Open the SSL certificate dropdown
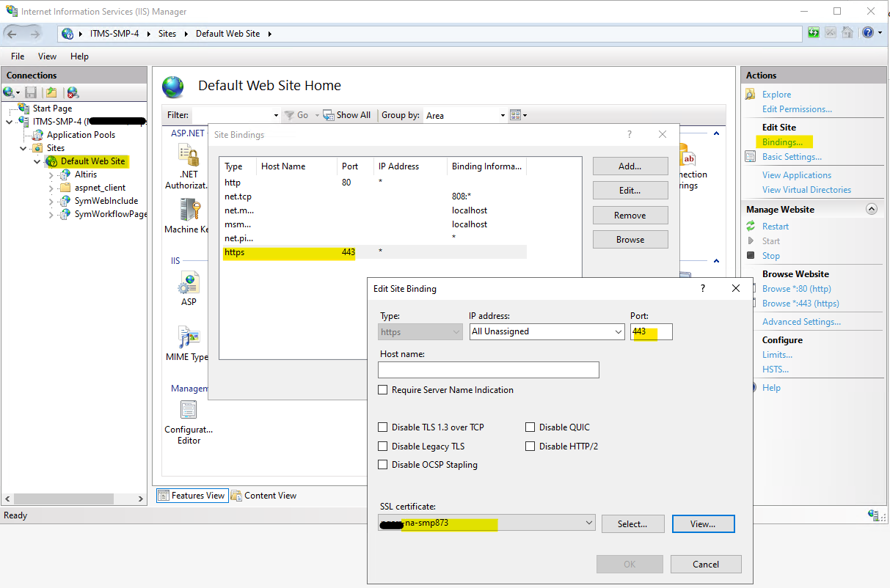Screen dimensions: 890x588 (588, 523)
